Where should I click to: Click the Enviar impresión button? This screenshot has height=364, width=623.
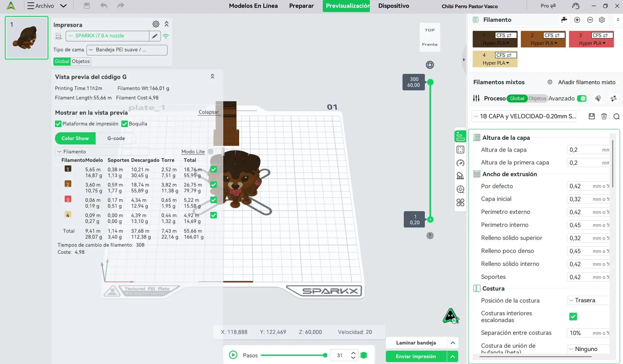pos(416,357)
